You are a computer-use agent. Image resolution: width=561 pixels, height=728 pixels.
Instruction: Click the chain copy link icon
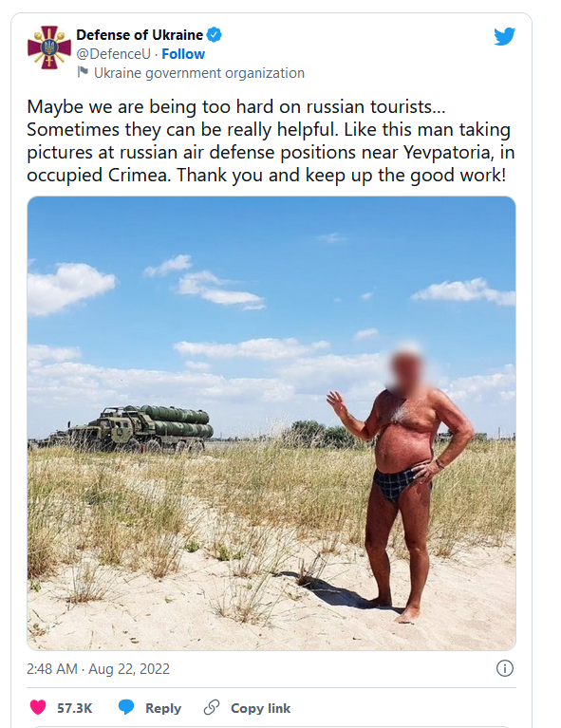212,707
